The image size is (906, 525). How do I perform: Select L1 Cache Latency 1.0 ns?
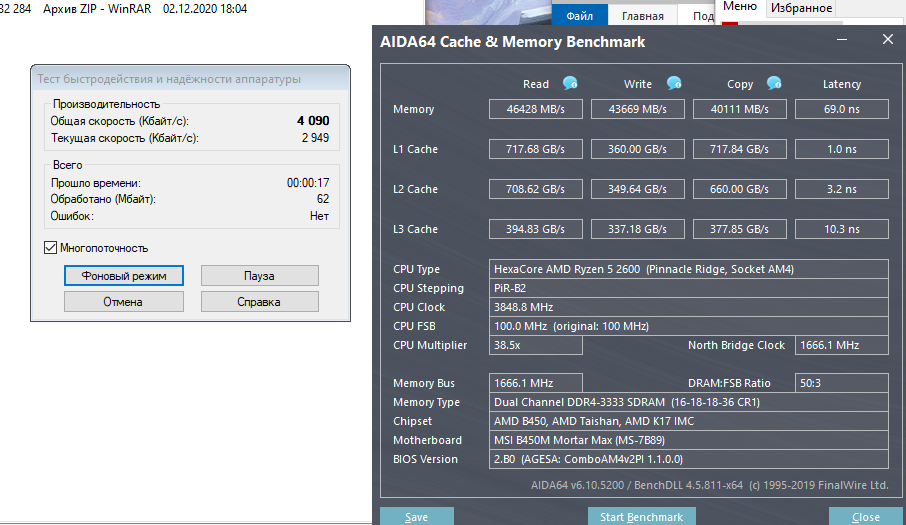[842, 149]
